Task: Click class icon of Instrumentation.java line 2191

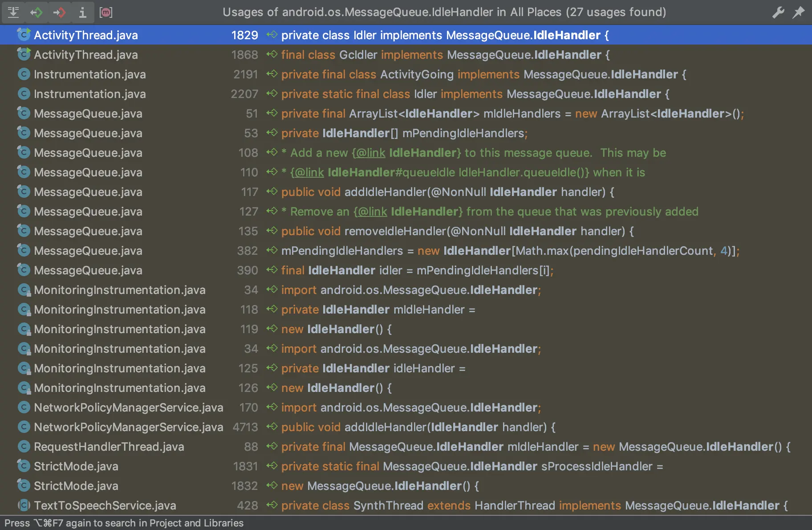Action: click(24, 74)
